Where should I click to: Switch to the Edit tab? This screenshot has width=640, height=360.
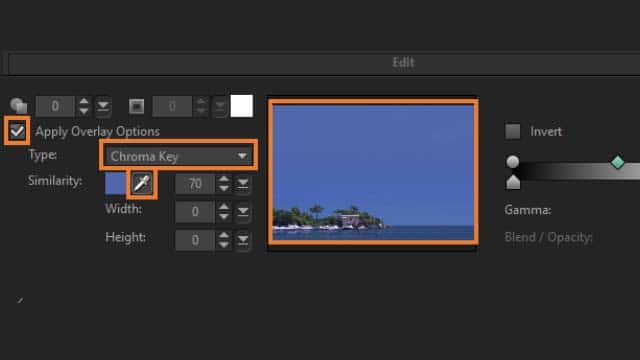point(403,62)
